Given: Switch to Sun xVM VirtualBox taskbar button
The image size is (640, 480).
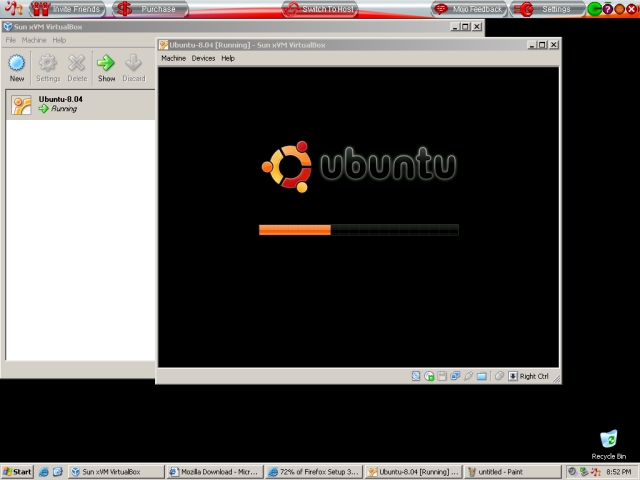Looking at the screenshot, I should 116,472.
